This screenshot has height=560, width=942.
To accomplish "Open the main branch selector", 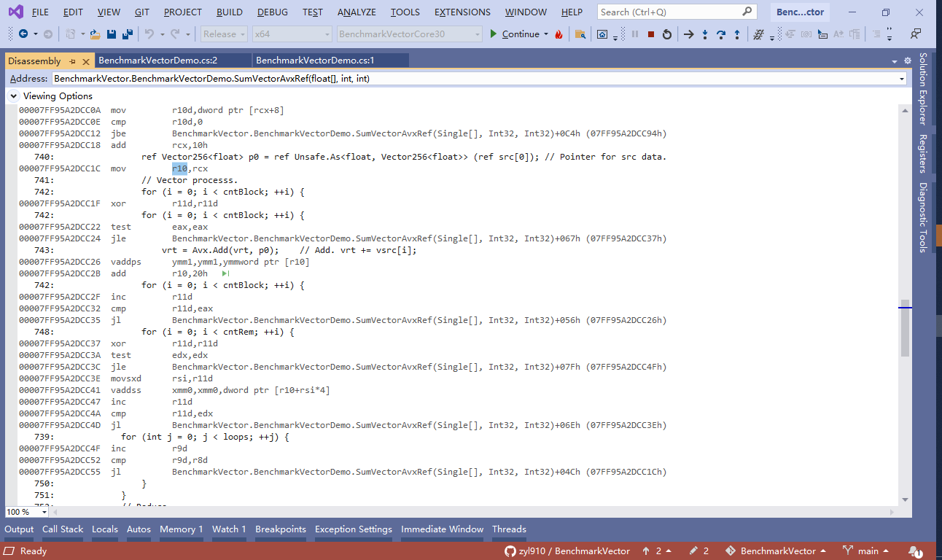I will click(866, 551).
